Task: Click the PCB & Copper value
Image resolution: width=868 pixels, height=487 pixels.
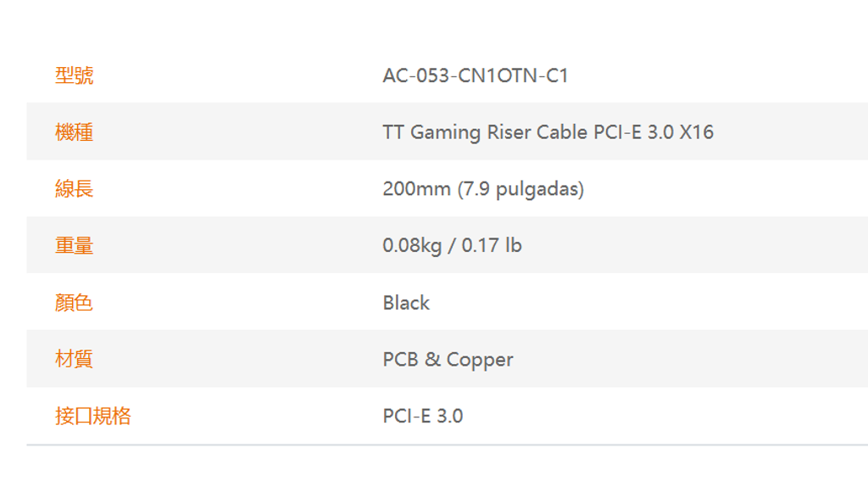Action: pyautogui.click(x=448, y=360)
